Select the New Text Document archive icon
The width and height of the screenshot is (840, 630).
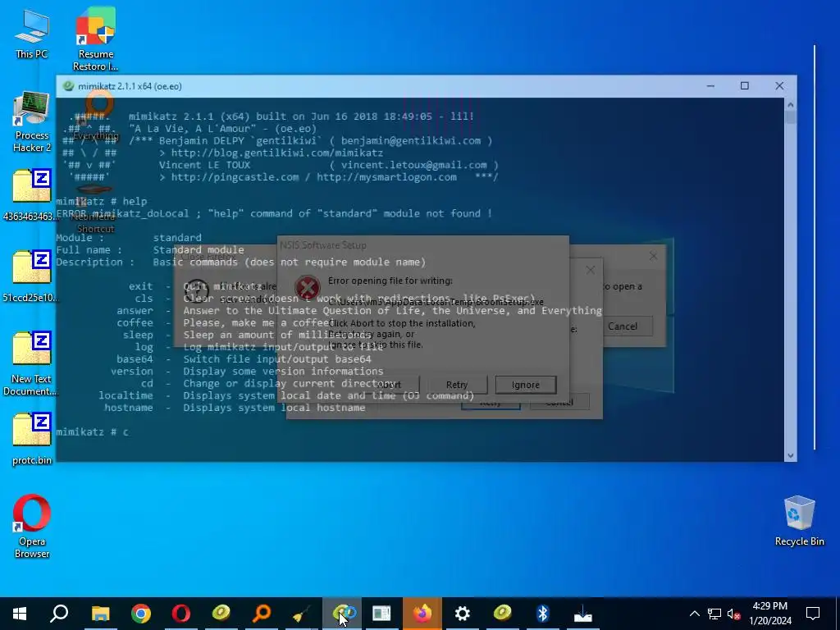32,364
